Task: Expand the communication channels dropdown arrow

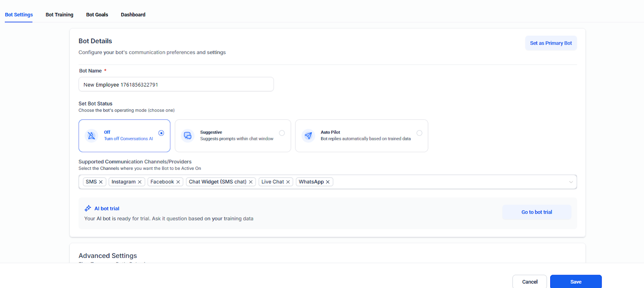Action: click(571, 182)
